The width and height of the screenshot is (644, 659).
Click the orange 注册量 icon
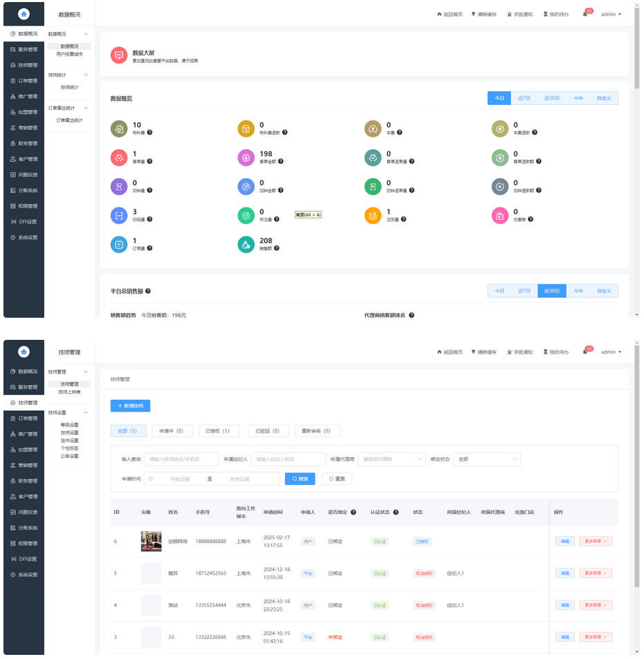coord(373,216)
